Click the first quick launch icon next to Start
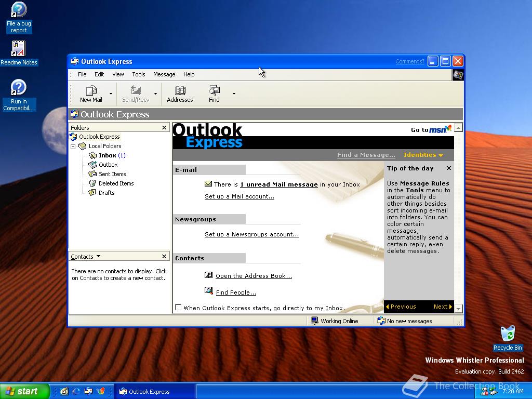 (64, 392)
